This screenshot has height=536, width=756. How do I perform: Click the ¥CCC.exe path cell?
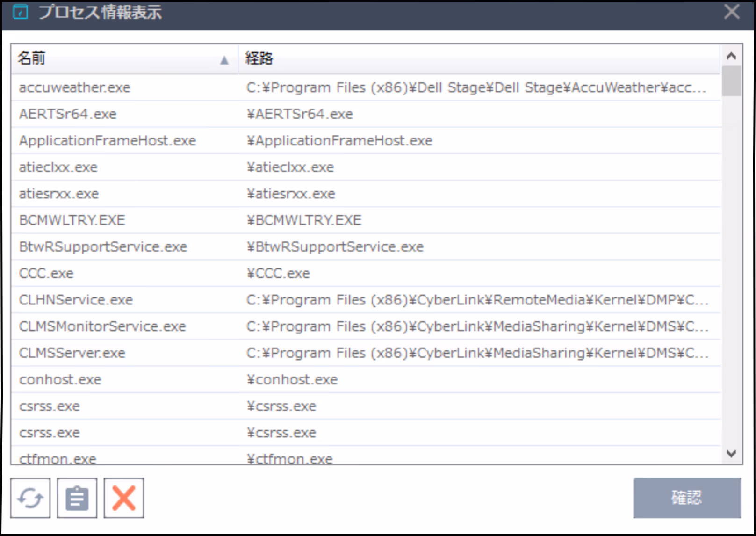pos(480,274)
